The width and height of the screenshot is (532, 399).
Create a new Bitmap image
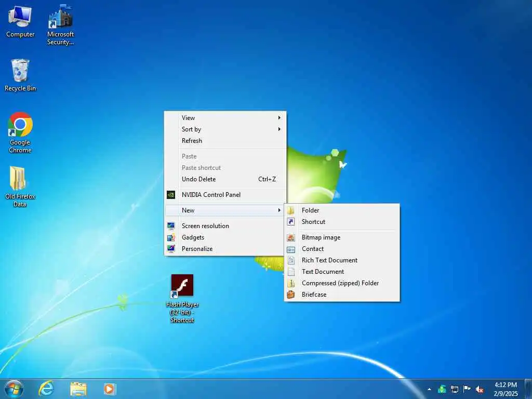(342, 237)
